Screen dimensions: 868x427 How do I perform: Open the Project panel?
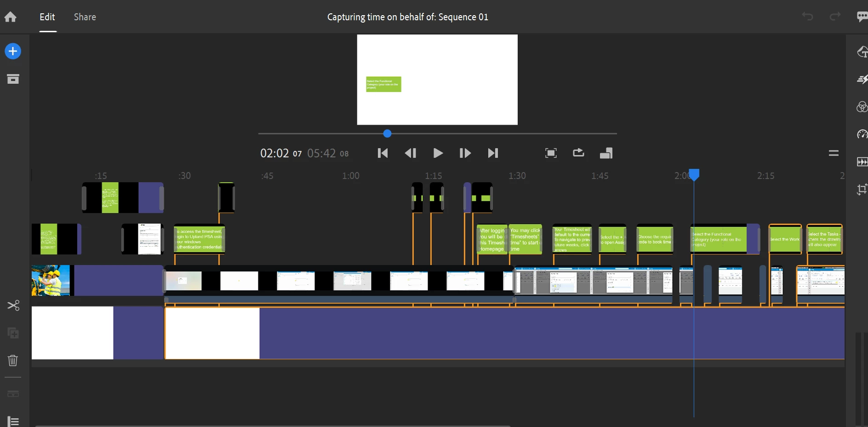pyautogui.click(x=13, y=79)
